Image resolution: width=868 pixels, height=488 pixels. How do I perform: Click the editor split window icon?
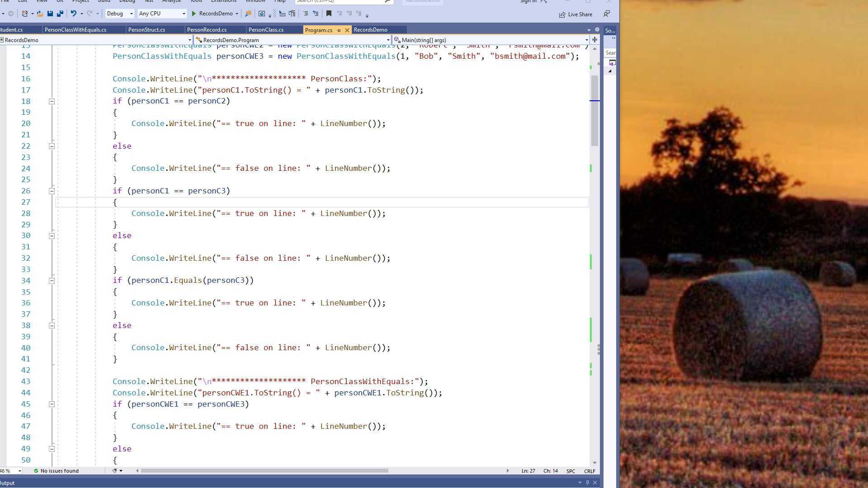click(x=595, y=40)
